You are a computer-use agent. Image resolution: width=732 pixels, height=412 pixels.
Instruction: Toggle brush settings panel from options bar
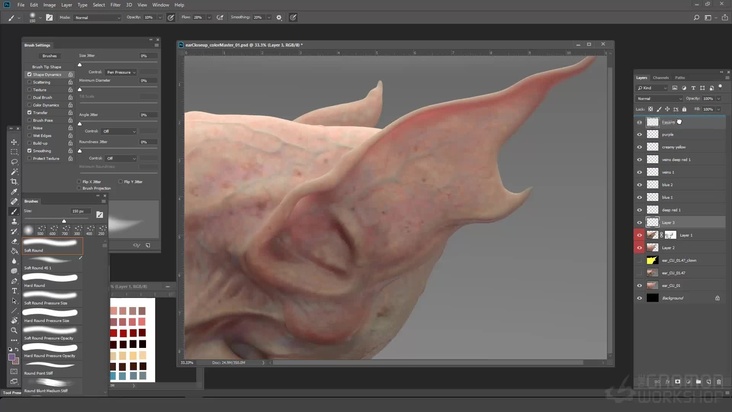tap(49, 17)
